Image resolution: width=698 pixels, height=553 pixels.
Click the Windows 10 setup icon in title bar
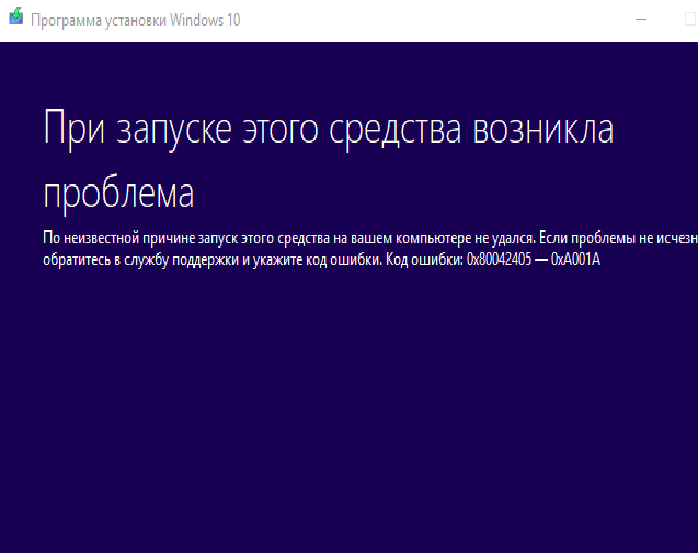click(x=16, y=16)
